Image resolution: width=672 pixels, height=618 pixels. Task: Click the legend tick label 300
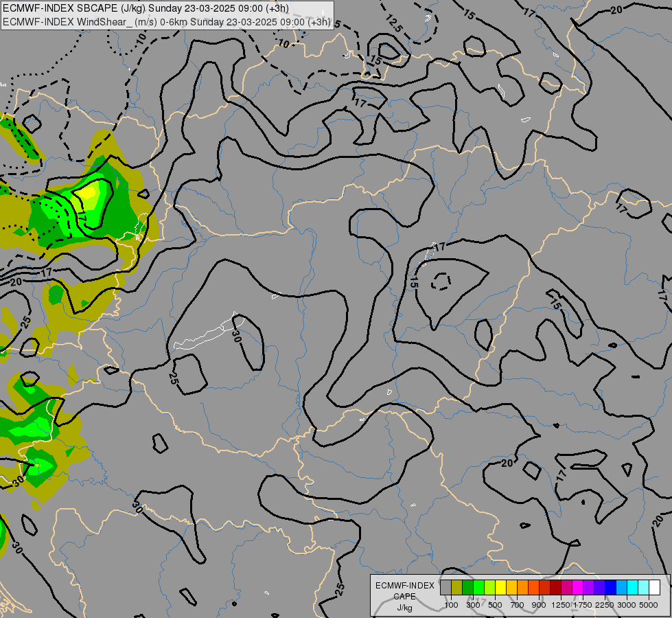[473, 605]
